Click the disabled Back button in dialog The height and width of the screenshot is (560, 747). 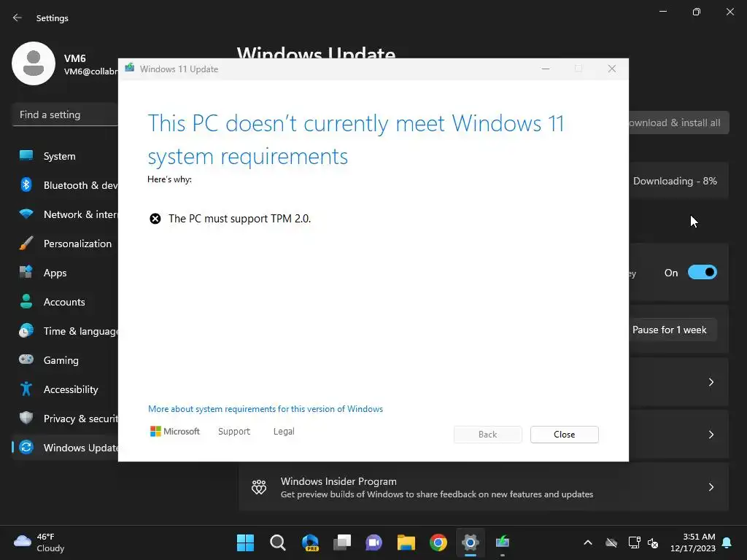click(488, 435)
